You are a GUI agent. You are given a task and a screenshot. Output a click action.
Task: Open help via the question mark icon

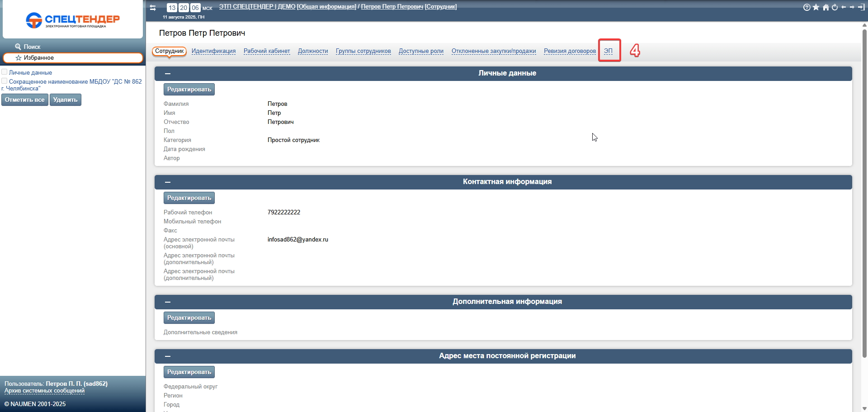click(x=807, y=7)
